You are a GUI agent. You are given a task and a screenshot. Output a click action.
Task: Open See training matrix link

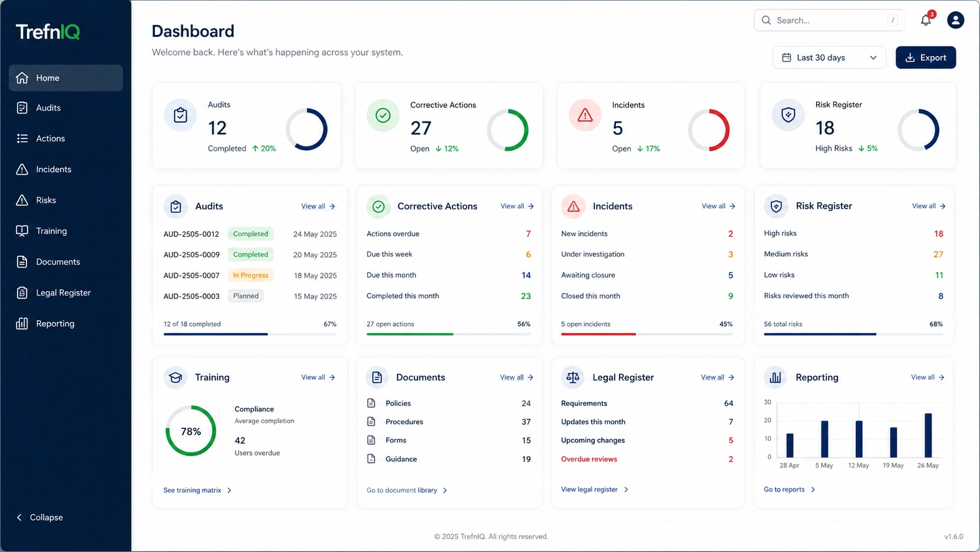click(198, 490)
